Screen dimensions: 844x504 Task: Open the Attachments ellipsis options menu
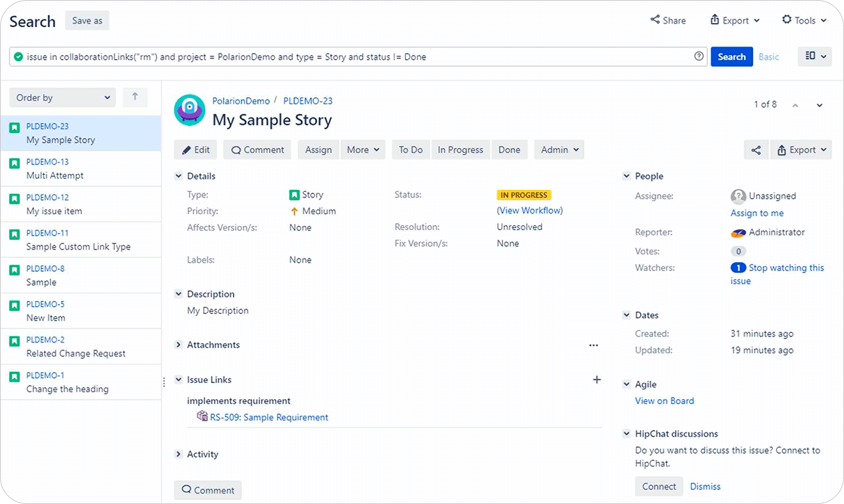click(593, 345)
